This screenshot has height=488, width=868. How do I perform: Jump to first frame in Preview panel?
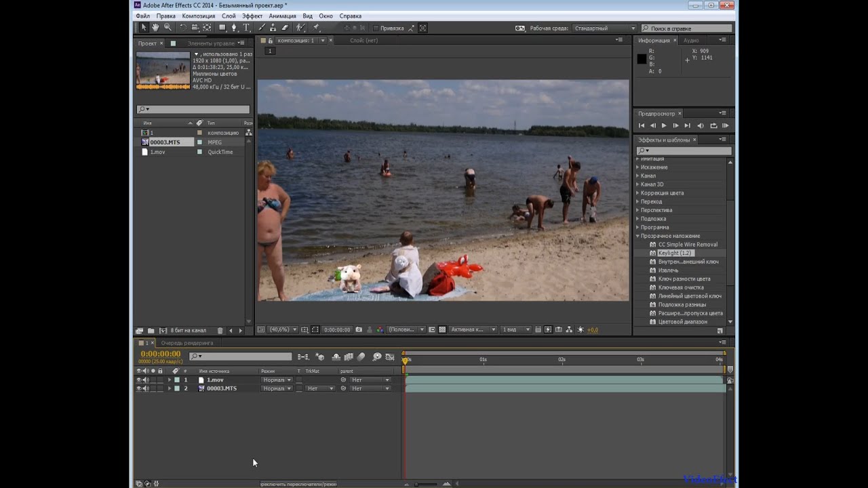point(642,125)
